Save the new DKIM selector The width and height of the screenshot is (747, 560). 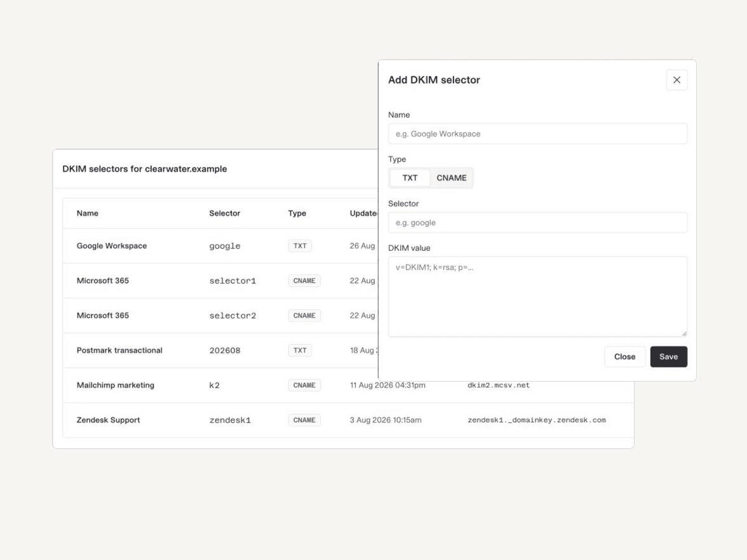668,357
